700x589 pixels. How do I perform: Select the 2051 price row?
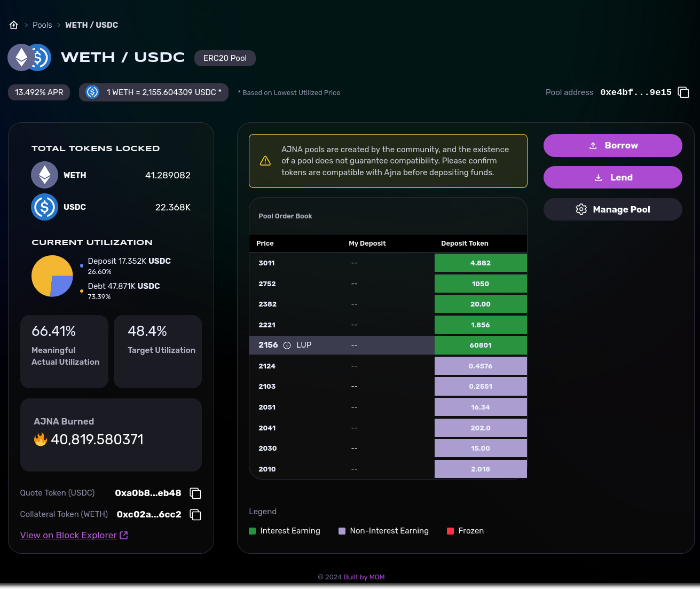point(388,407)
